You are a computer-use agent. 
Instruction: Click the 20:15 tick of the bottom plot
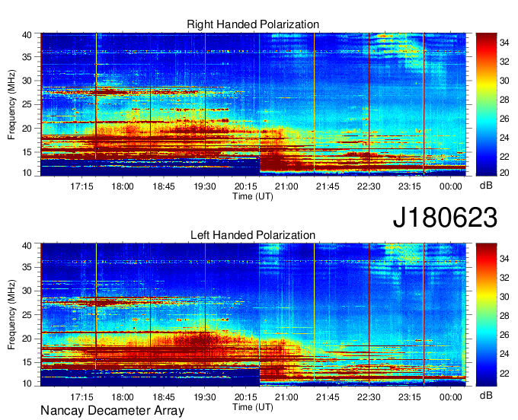[x=245, y=396]
